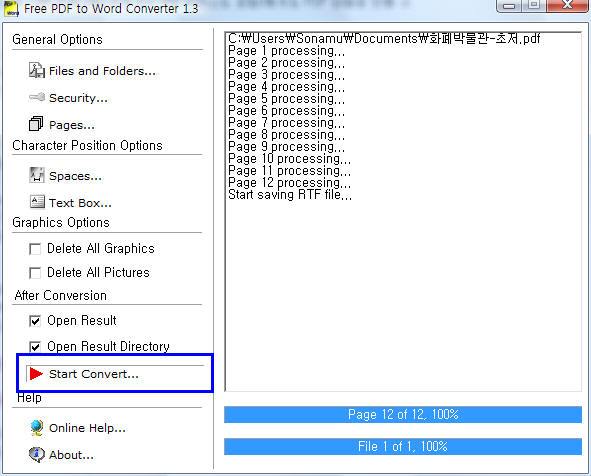Viewport: 591px width, 476px height.
Task: Uncheck Open Result Directory checkbox
Action: tap(35, 346)
